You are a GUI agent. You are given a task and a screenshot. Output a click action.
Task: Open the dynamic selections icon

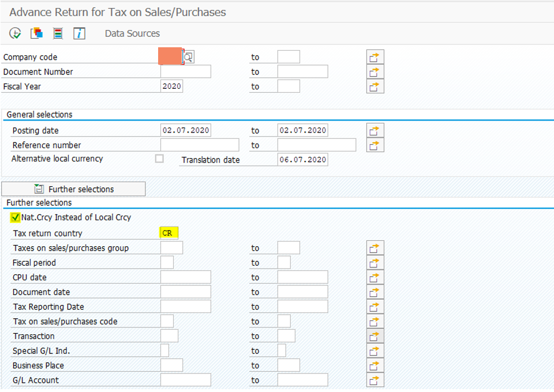58,33
